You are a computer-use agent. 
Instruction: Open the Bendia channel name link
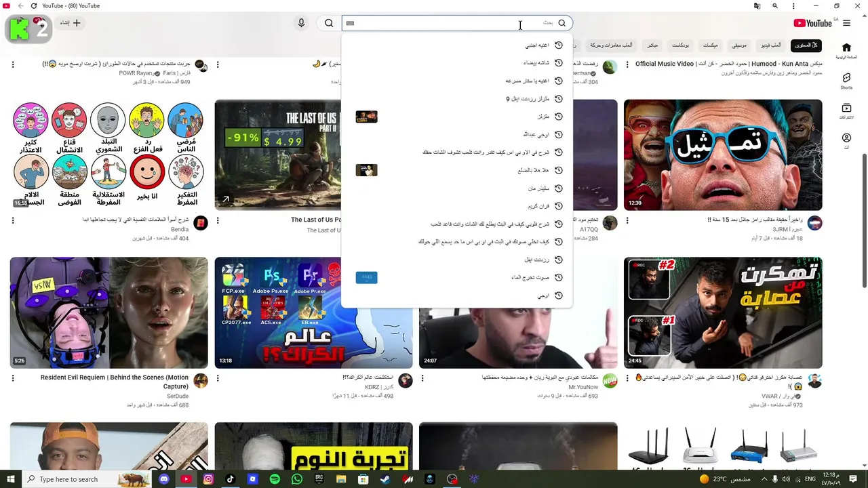[180, 230]
